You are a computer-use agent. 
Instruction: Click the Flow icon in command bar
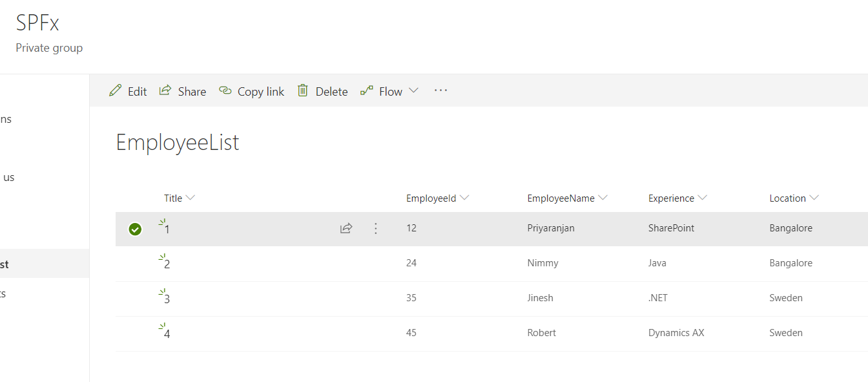pos(367,90)
